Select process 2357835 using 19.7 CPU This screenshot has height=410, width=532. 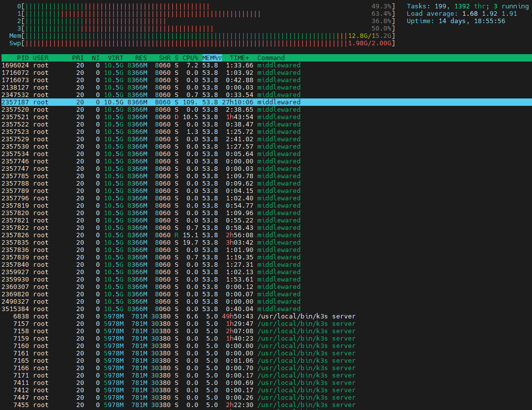click(x=266, y=242)
